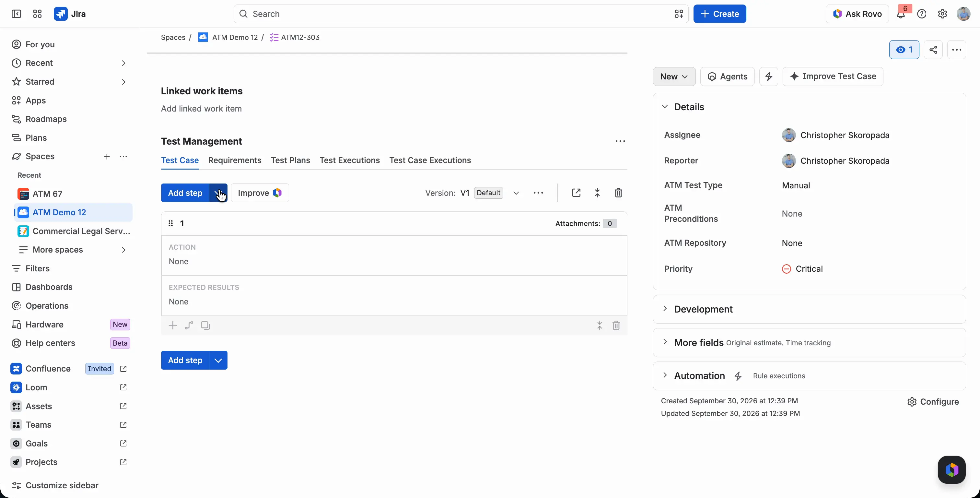Click in the Search field

coord(460,14)
